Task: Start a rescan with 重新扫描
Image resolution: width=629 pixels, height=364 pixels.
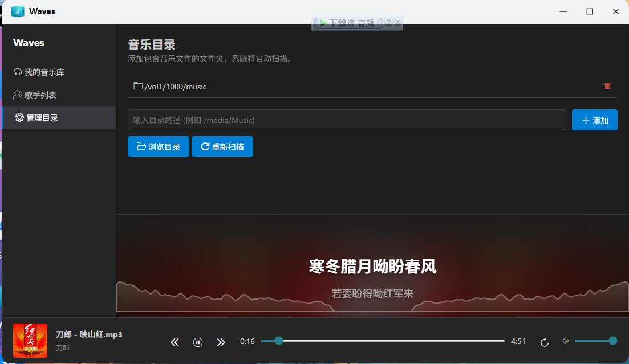Action: [x=222, y=146]
